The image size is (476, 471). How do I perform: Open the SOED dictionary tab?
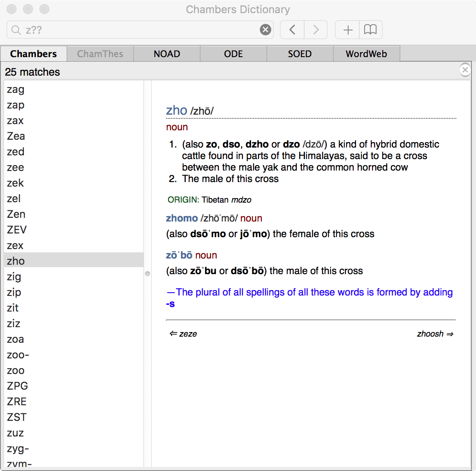300,54
